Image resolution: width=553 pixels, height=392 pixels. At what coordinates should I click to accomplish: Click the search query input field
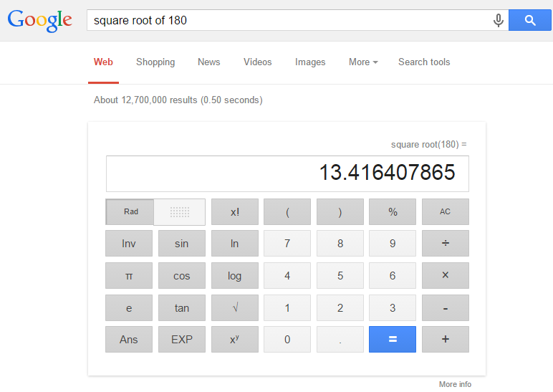[287, 21]
